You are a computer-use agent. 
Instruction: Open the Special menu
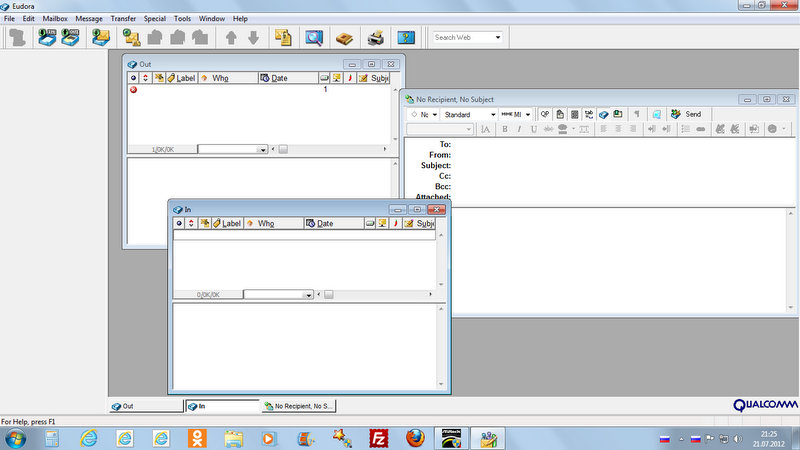coord(155,18)
